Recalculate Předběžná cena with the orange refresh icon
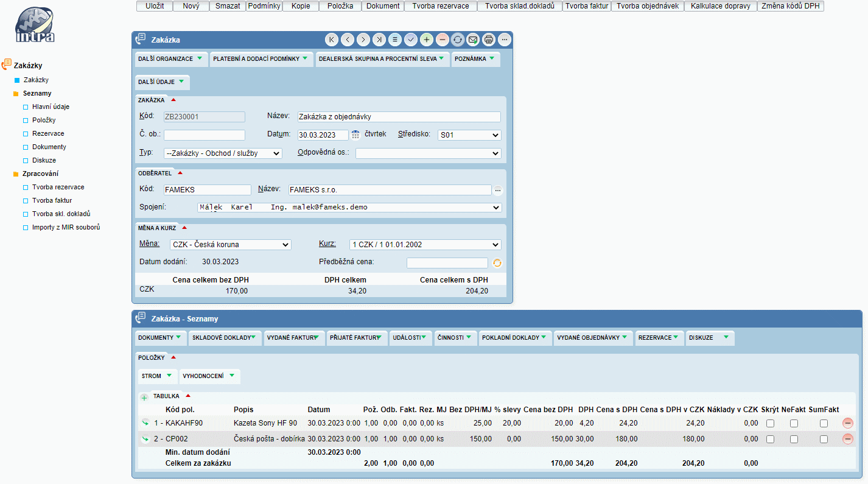 click(x=497, y=263)
